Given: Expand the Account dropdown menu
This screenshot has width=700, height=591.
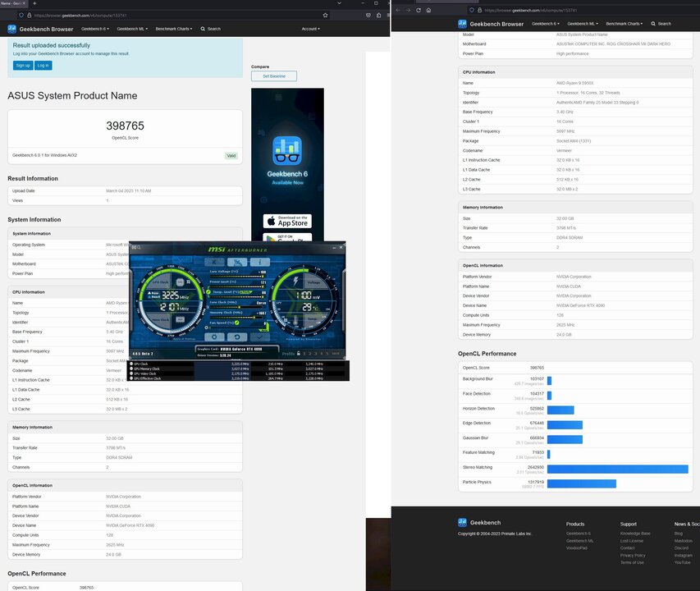Looking at the screenshot, I should click(310, 29).
